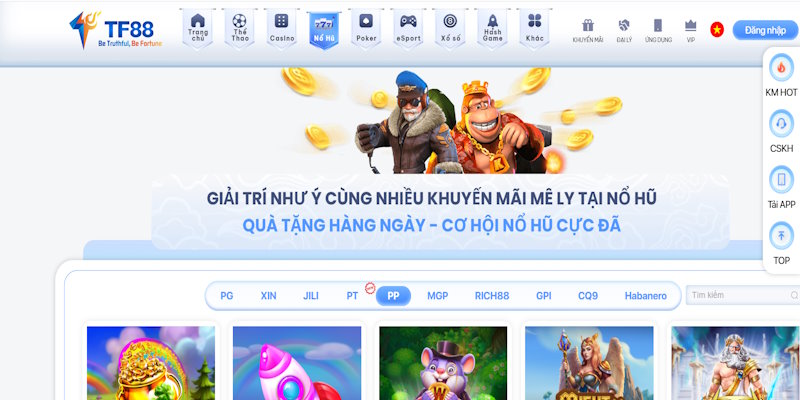Viewport: 800px width, 400px height.
Task: Click the search magnifier icon
Action: [x=794, y=295]
